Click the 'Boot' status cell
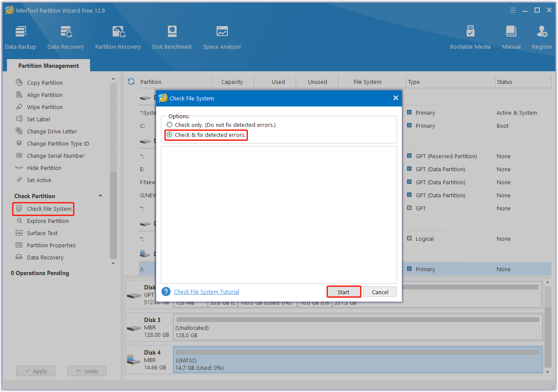This screenshot has width=558, height=392. [502, 126]
